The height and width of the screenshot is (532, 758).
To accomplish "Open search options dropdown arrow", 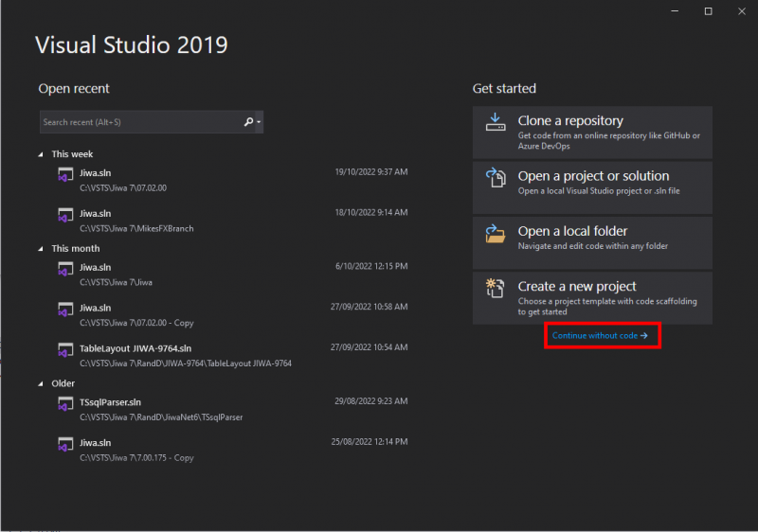I will point(259,122).
